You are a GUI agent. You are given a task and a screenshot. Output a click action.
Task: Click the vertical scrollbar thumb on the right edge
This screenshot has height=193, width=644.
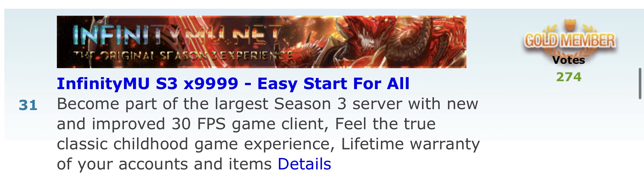[640, 84]
